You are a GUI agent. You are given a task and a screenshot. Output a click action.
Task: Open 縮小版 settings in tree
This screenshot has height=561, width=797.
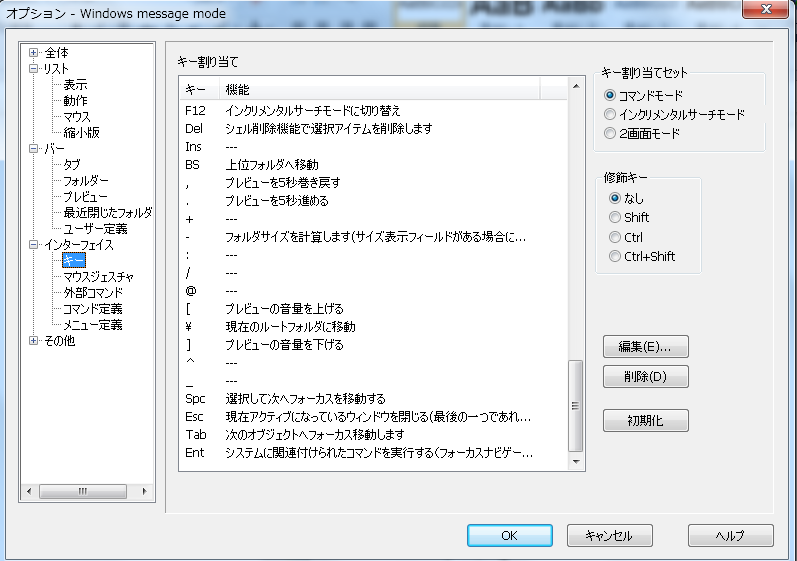tap(81, 133)
